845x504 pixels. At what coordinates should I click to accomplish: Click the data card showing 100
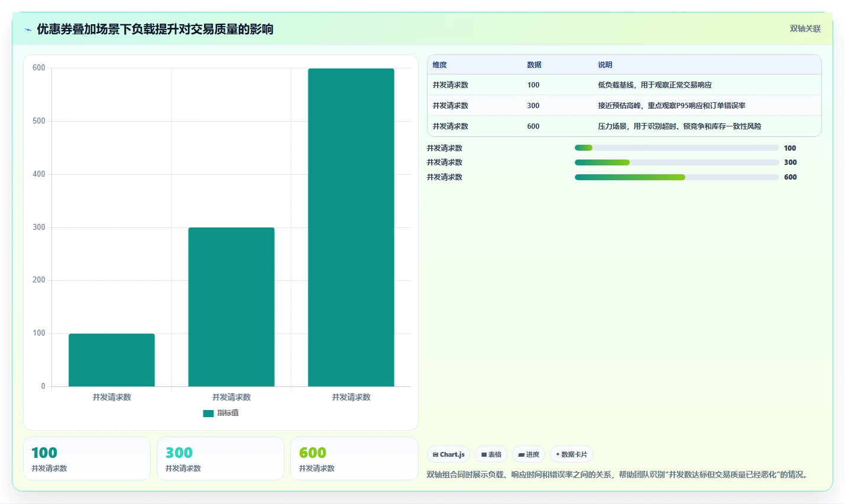tap(87, 459)
